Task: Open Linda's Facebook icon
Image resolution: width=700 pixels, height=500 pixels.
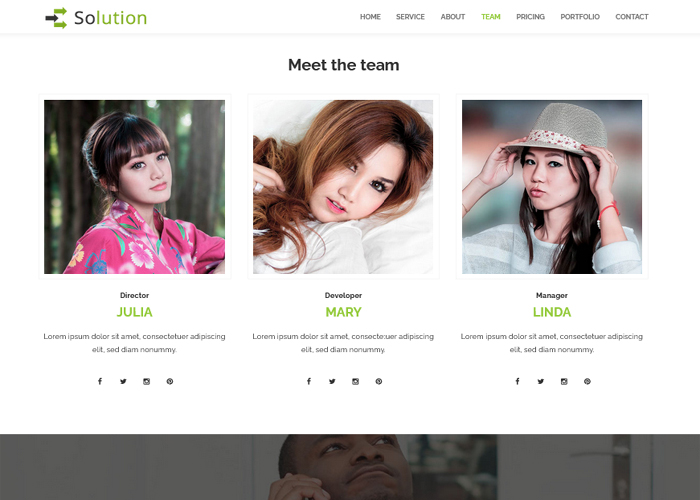Action: [517, 381]
